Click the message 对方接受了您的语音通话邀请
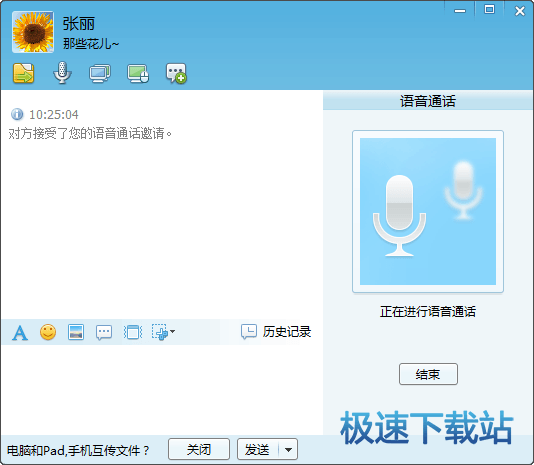Image resolution: width=534 pixels, height=465 pixels. tap(90, 134)
